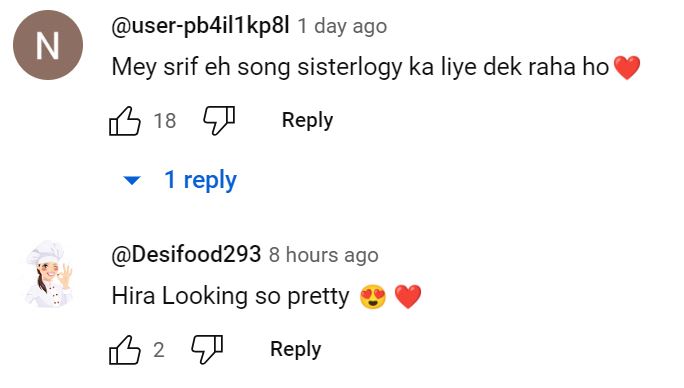Click the like count showing 2
Viewport: 684px width, 388px height.
click(159, 350)
